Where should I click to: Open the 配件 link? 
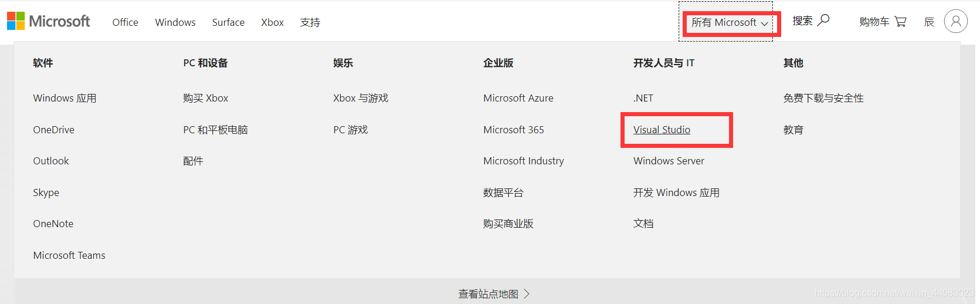point(193,161)
